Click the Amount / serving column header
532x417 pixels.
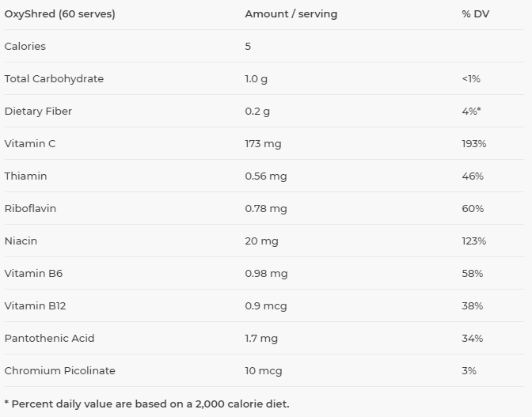point(291,13)
